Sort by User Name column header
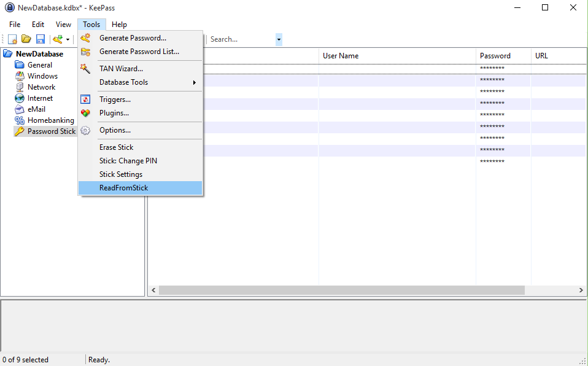The height and width of the screenshot is (366, 588). point(397,56)
